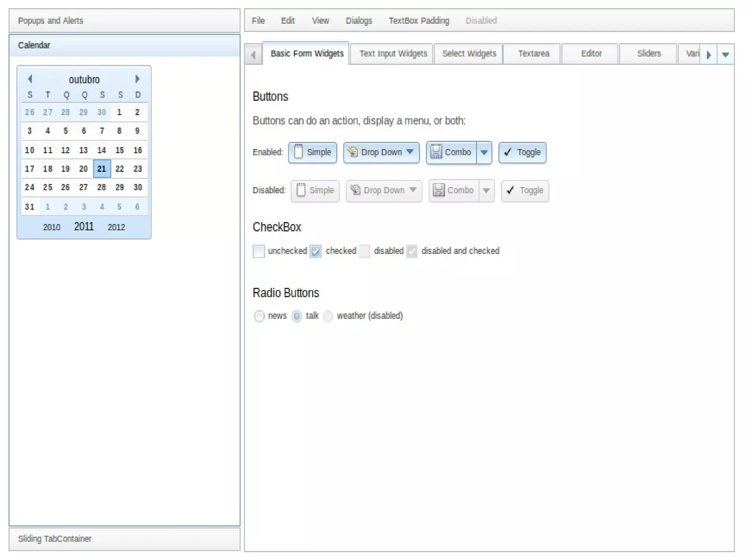The height and width of the screenshot is (560, 747).
Task: Click the disabled and checked checkbox
Action: 412,251
